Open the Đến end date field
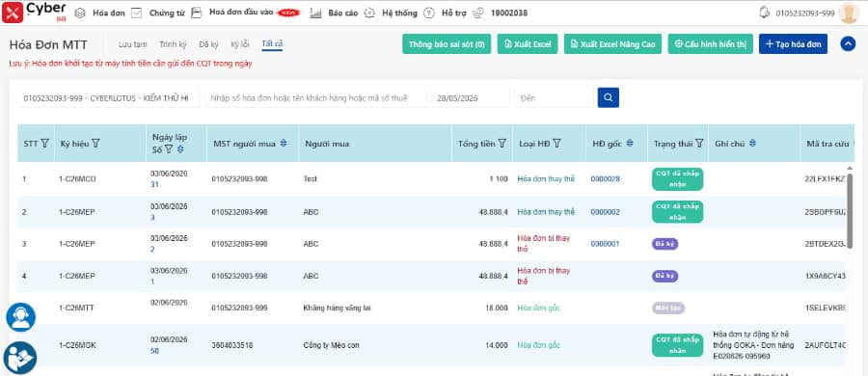Image resolution: width=868 pixels, height=376 pixels. tap(554, 98)
